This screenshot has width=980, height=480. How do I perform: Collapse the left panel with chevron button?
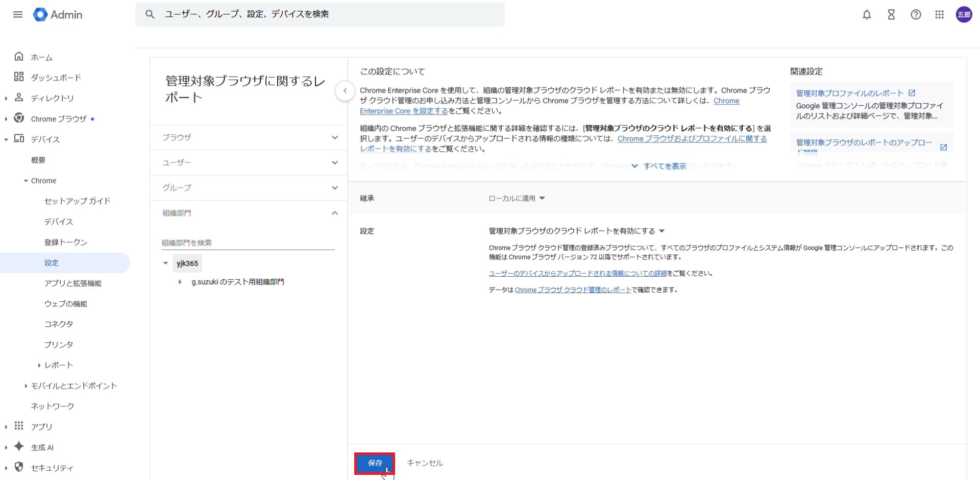pyautogui.click(x=345, y=91)
